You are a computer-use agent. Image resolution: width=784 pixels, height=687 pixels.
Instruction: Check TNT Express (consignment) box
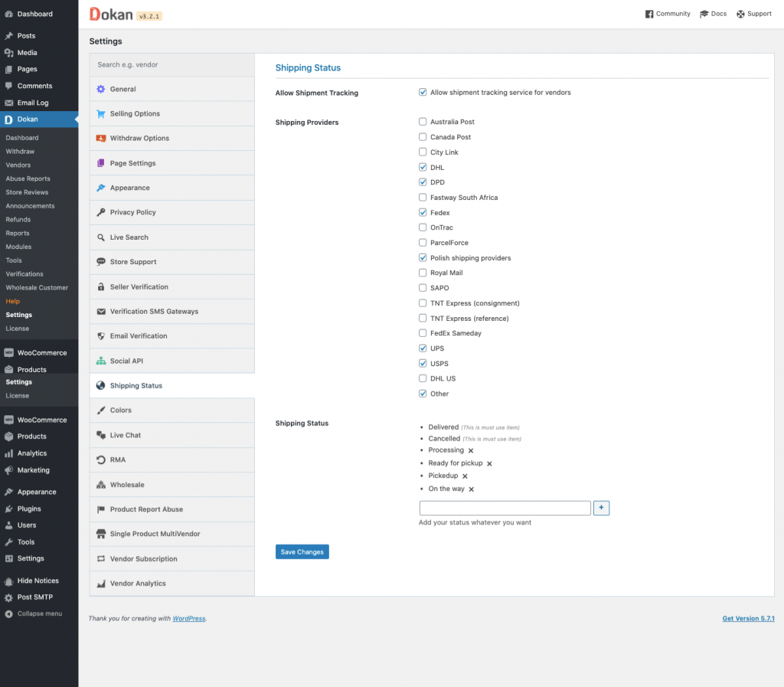(x=423, y=303)
